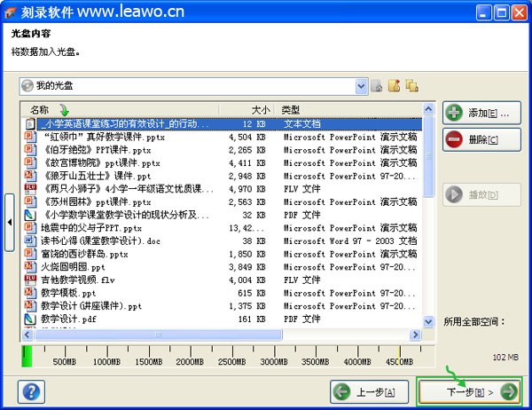532x410 pixels.
Task: Click the PDF icon beside 教学设计.pdf
Action: click(30, 319)
